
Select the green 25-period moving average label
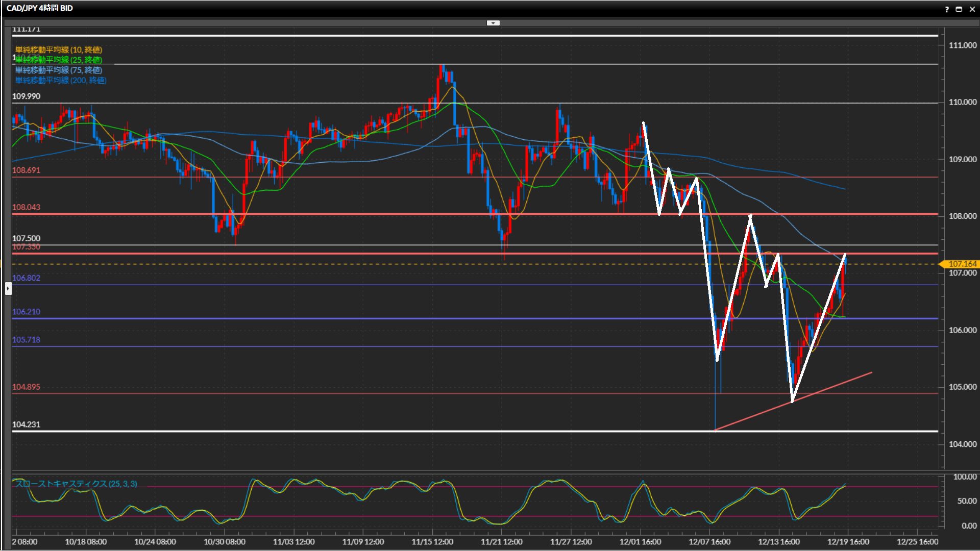(59, 60)
